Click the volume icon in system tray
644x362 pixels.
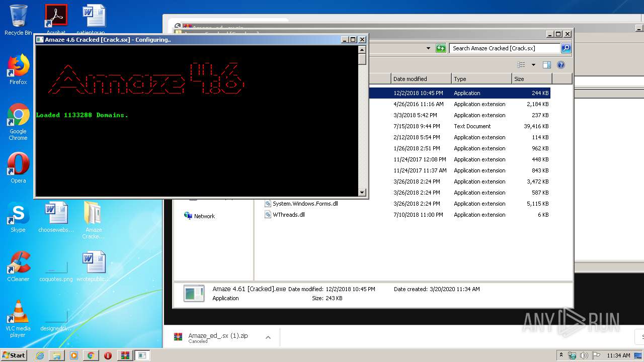[x=584, y=355]
